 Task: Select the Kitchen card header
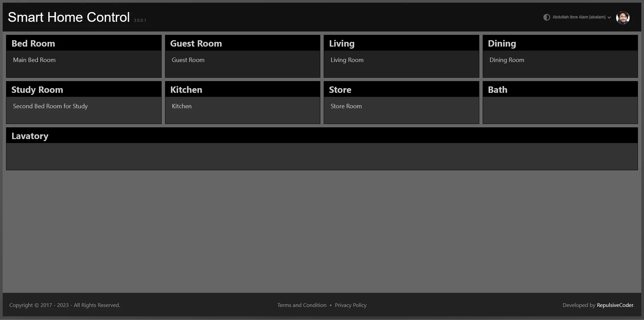[x=186, y=90]
